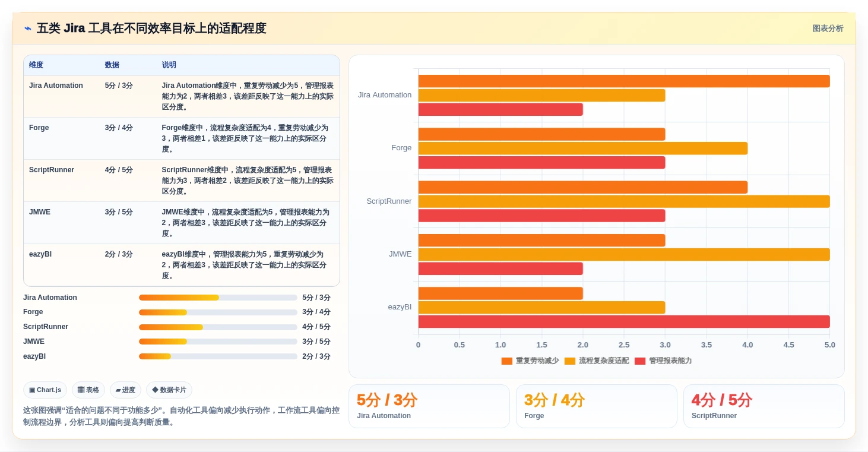Click the 说明 column header

[x=169, y=65]
